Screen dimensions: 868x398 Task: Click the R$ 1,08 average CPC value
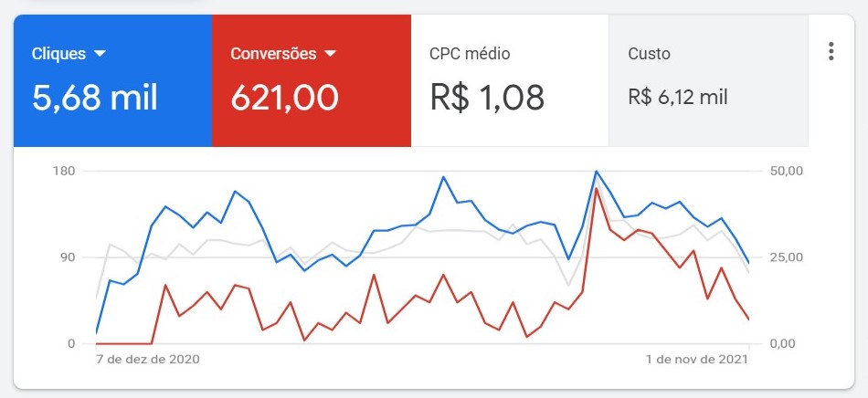tap(487, 98)
